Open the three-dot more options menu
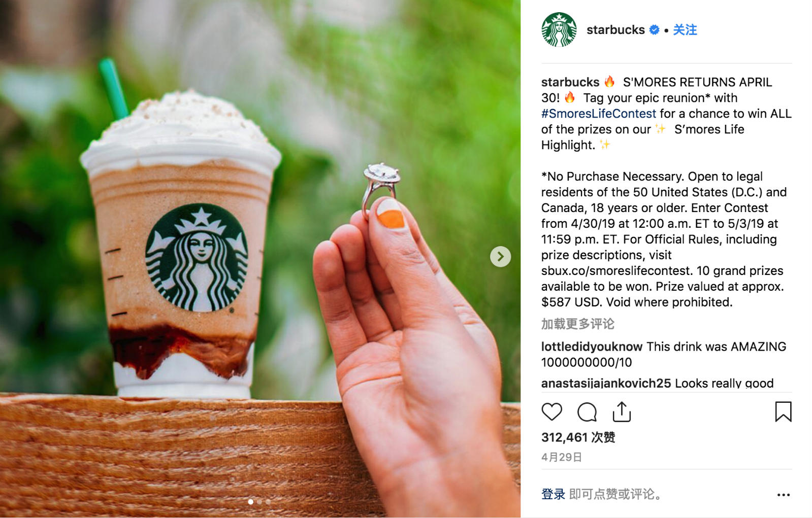Image resolution: width=812 pixels, height=518 pixels. coord(784,495)
